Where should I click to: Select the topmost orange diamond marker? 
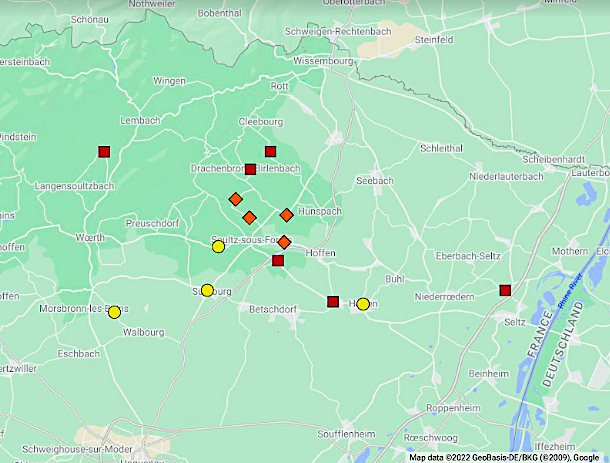[x=236, y=199]
